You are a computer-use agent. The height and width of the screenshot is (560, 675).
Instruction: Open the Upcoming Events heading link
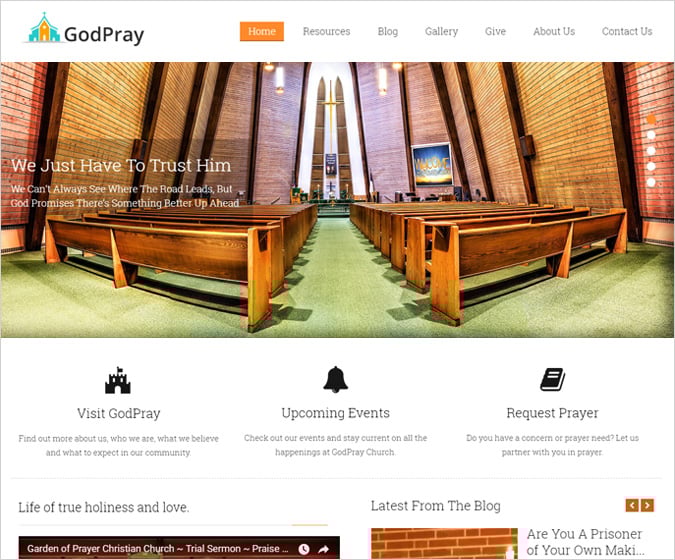335,413
